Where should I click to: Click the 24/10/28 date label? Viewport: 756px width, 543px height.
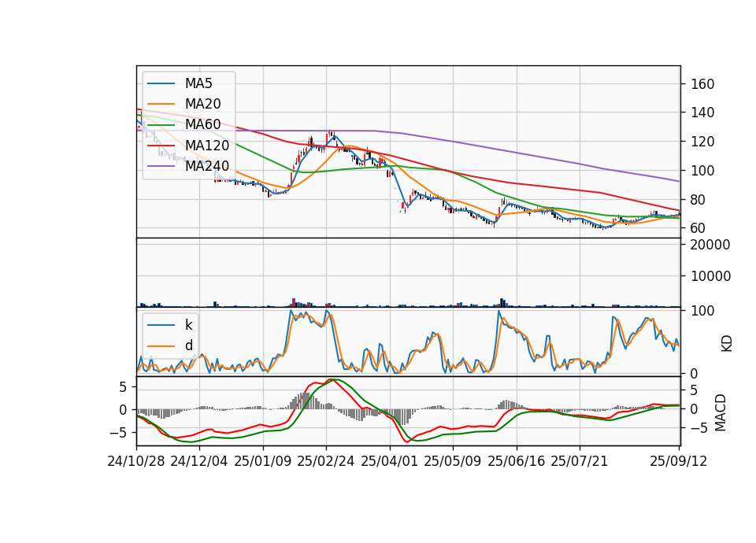point(136,461)
